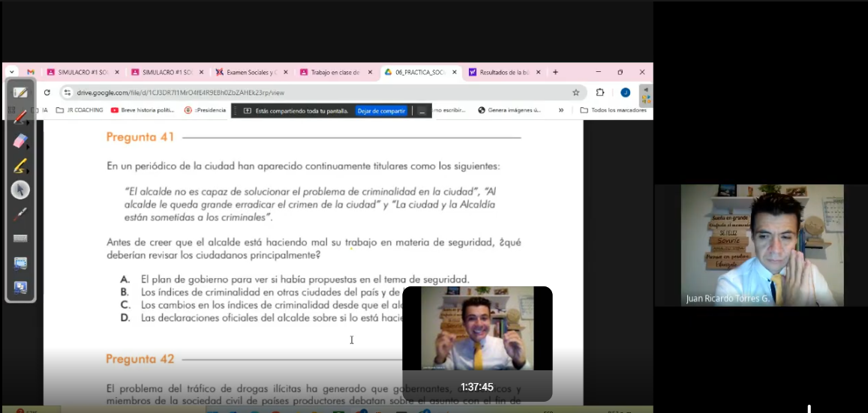Expand the tab search dropdown arrow
The width and height of the screenshot is (868, 413).
tap(12, 73)
